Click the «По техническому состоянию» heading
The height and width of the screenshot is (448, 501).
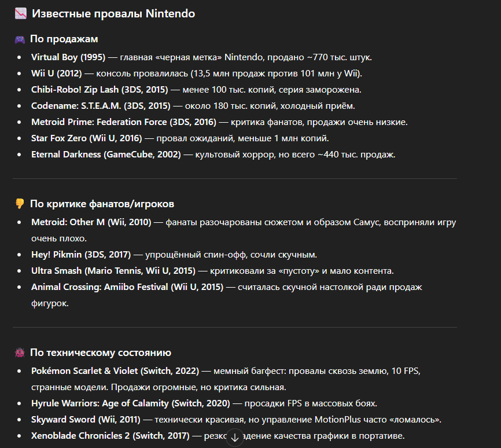(100, 352)
